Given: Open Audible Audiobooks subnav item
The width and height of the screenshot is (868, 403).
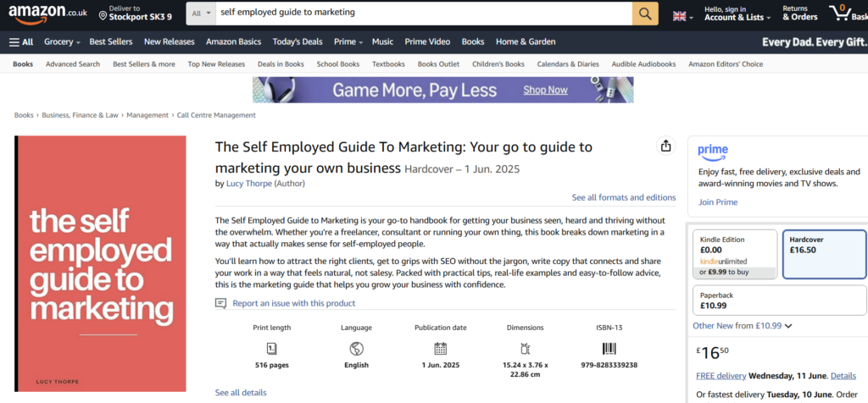Looking at the screenshot, I should (644, 64).
